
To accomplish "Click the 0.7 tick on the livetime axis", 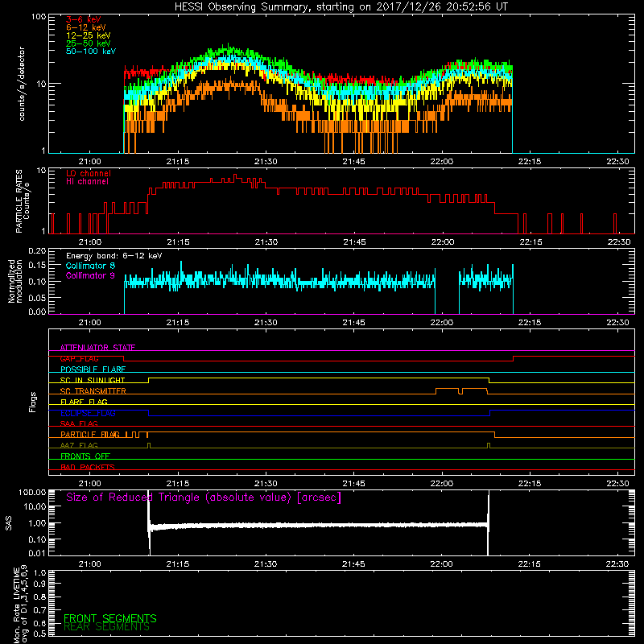I will 39,610.
